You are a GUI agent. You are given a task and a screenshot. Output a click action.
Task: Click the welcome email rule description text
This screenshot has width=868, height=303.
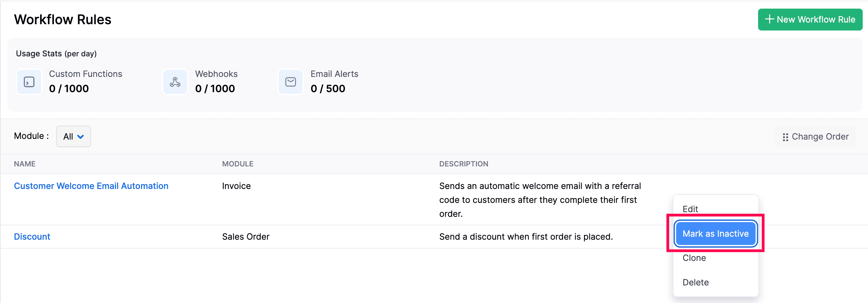540,200
